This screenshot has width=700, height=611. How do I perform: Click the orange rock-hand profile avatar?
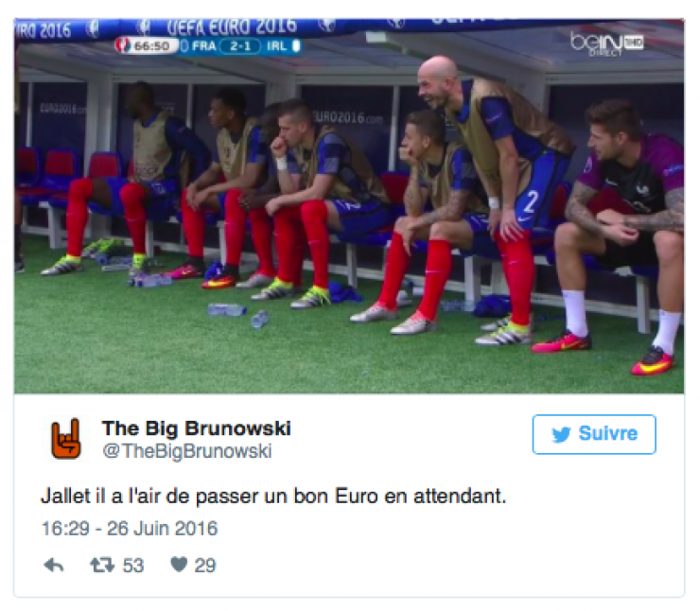[66, 439]
